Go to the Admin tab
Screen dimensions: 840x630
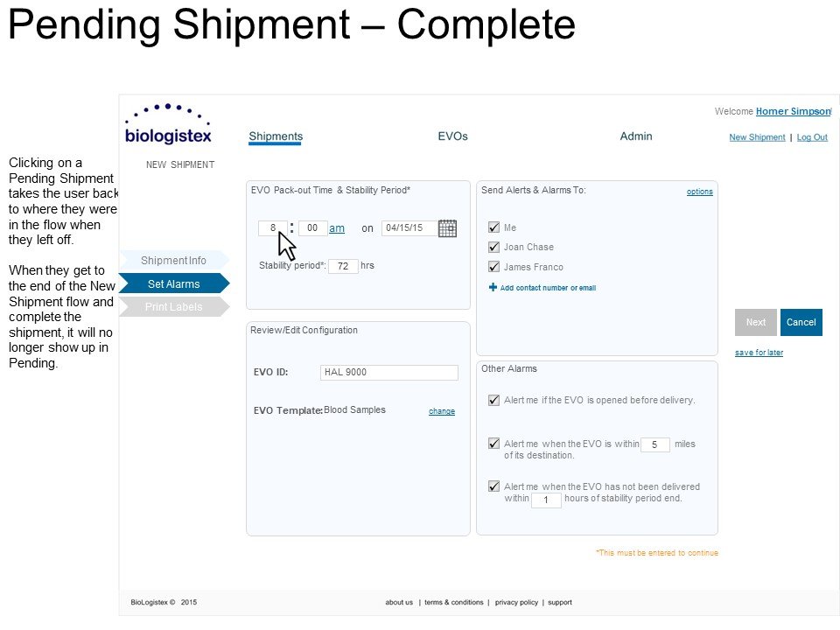pyautogui.click(x=636, y=136)
